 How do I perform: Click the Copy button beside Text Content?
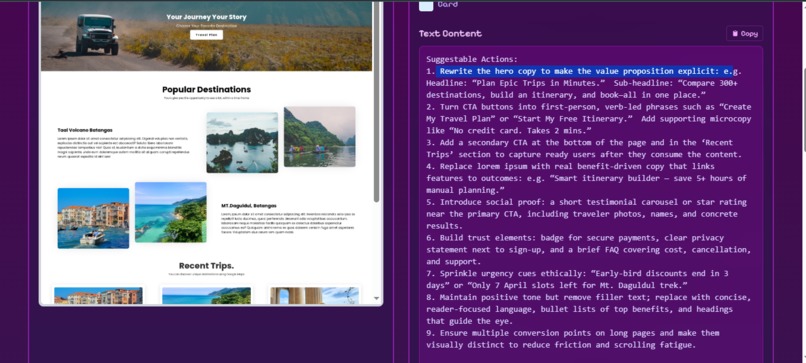point(744,33)
